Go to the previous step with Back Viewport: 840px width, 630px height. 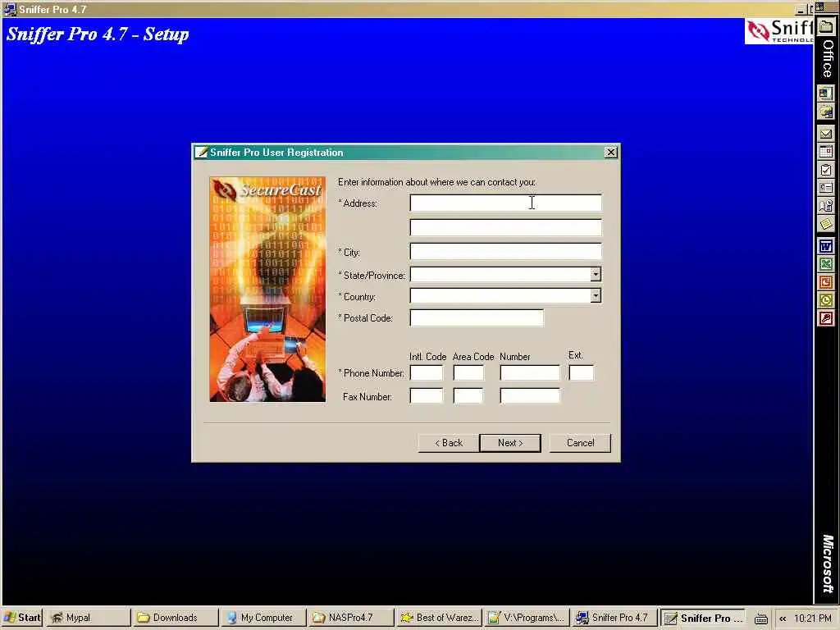(449, 443)
